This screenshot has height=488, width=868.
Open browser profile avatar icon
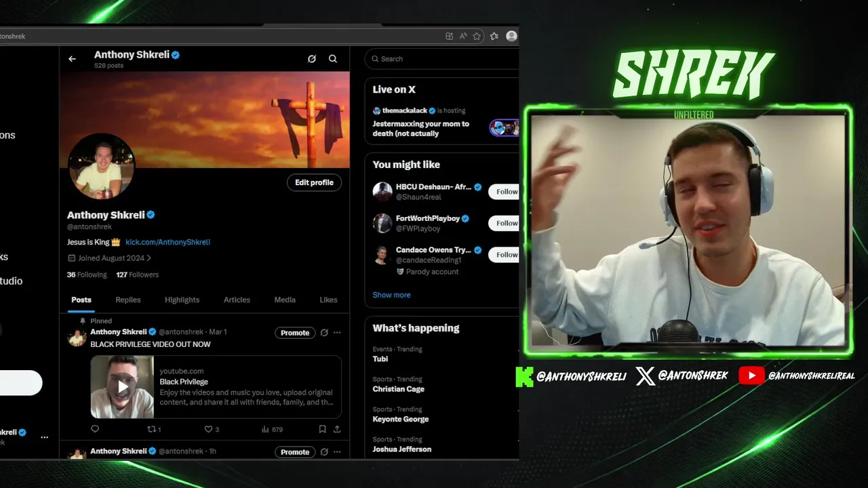tap(511, 36)
